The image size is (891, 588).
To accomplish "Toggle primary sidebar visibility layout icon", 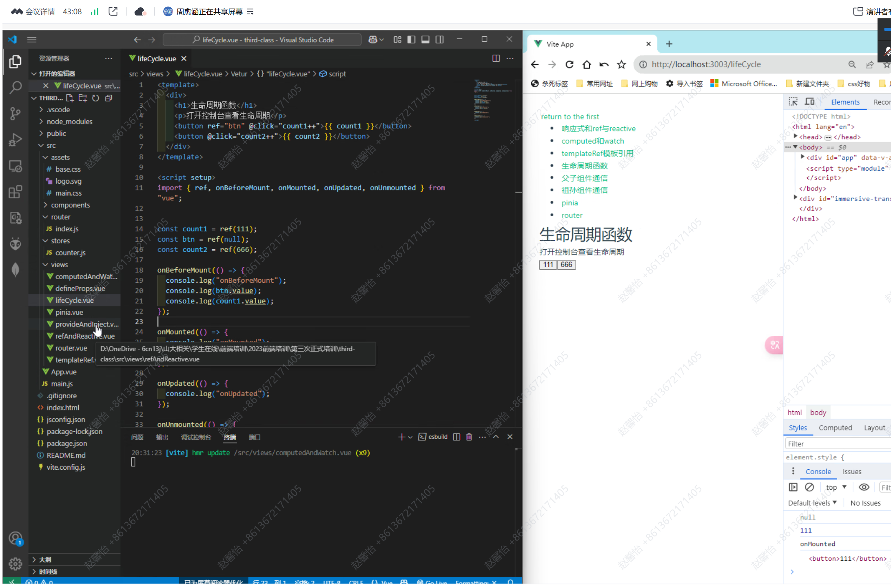I will click(411, 40).
